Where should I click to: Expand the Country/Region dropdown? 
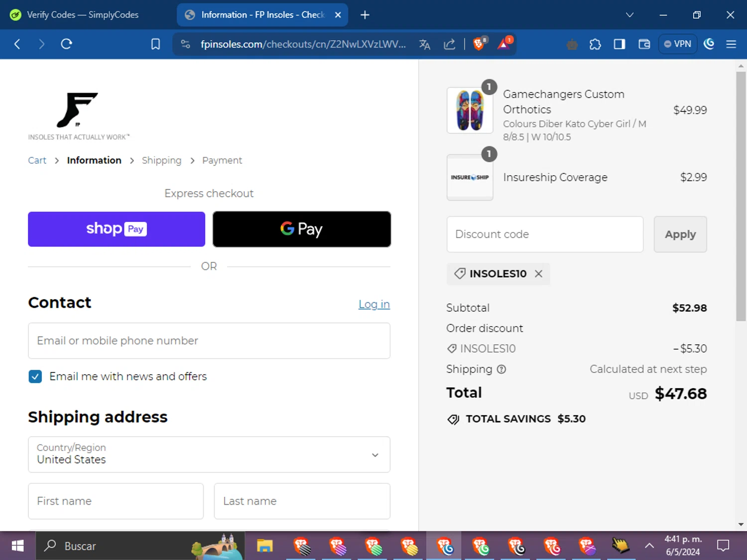[x=209, y=454]
